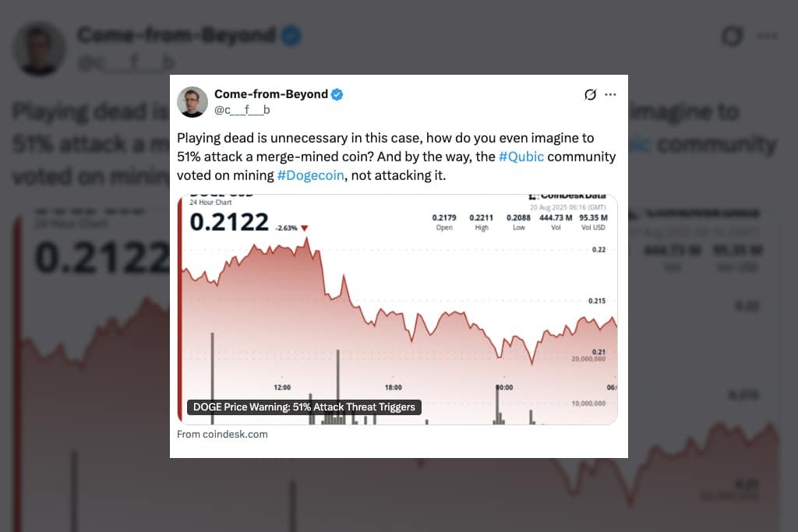Click the blue verified badge beside Come-from-Beyond
Image resolution: width=798 pixels, height=532 pixels.
tap(337, 94)
